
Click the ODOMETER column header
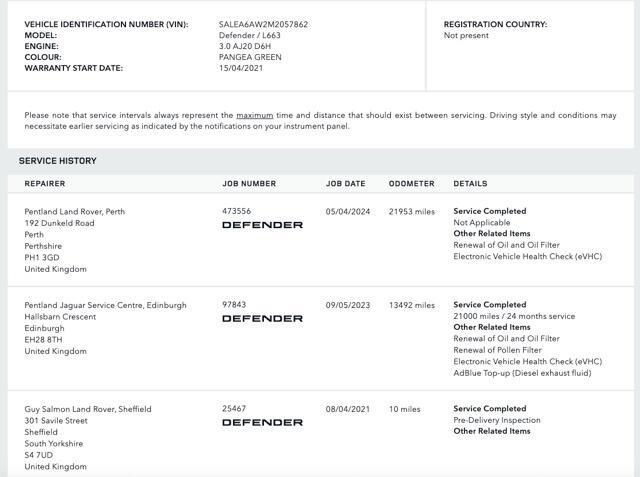point(412,184)
